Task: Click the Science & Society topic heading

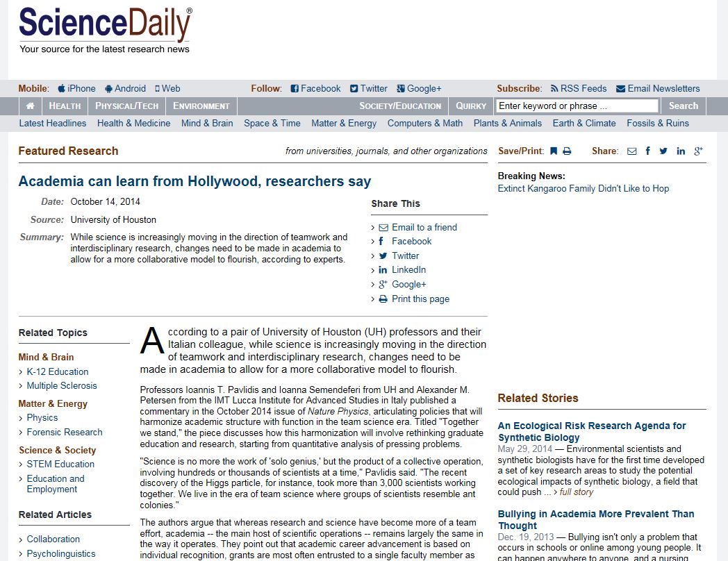Action: 57,450
